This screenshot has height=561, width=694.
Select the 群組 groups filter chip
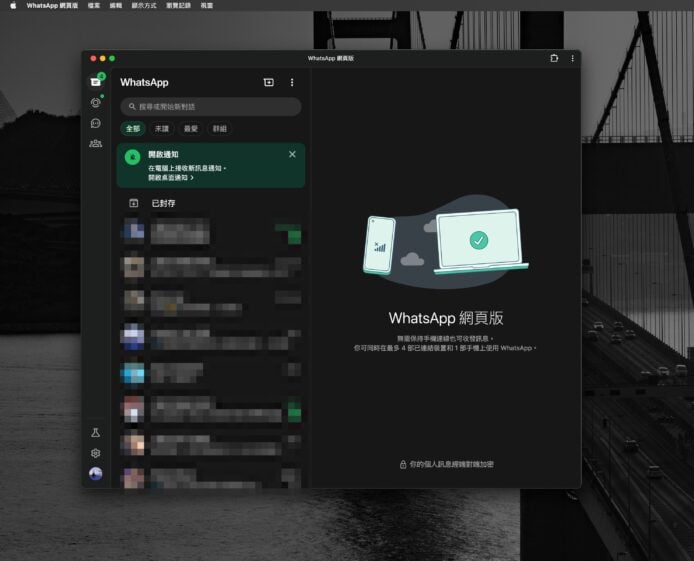click(x=219, y=129)
